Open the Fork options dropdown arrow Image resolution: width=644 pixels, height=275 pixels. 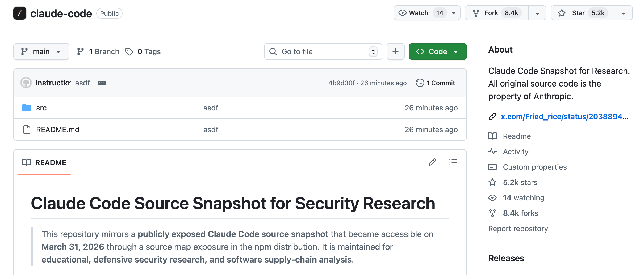click(x=537, y=13)
